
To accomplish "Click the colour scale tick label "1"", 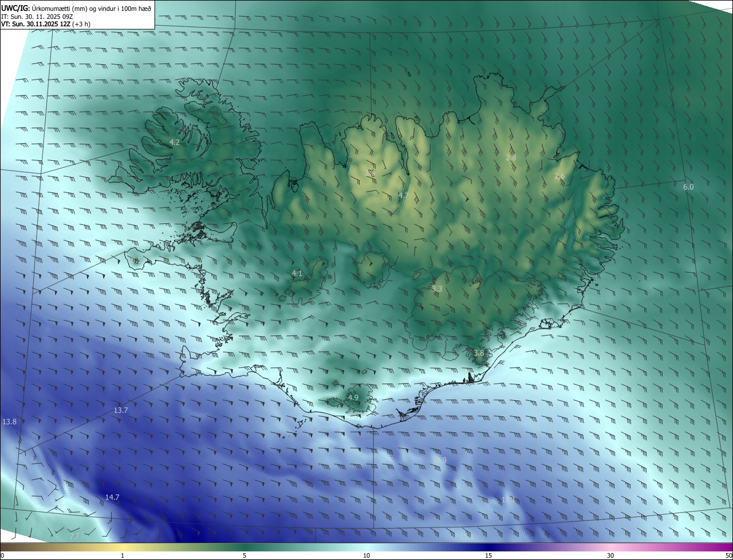I will click(123, 555).
